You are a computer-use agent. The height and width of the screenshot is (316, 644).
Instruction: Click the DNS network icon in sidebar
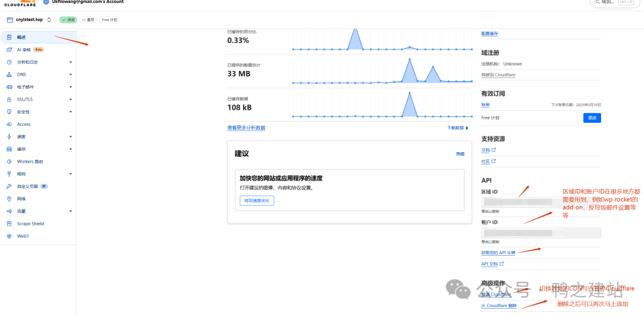(9, 75)
